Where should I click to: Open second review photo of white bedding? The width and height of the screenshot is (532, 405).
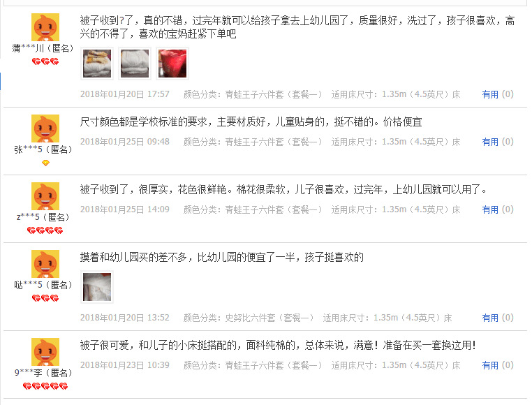[x=135, y=64]
